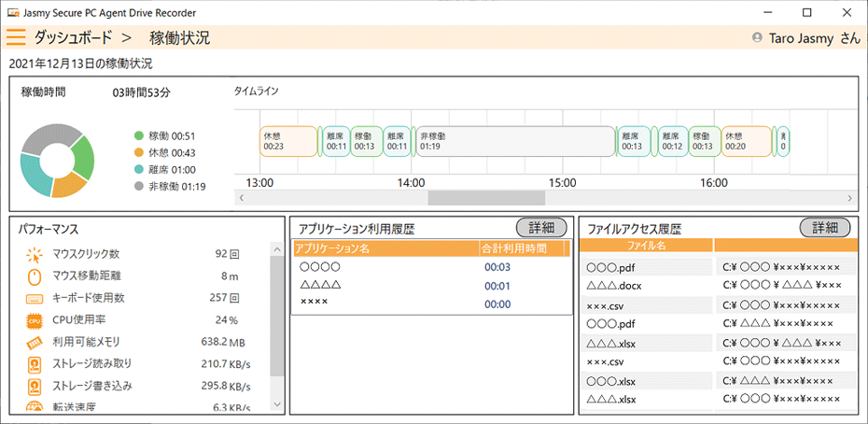Go to ダッシュボード breadcrumb
Viewport: 868px width, 424px height.
click(72, 38)
